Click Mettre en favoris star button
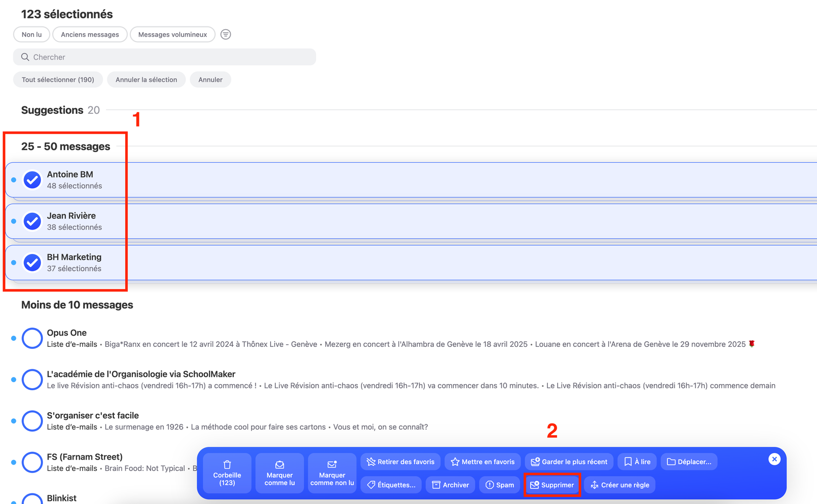817x504 pixels. point(483,462)
